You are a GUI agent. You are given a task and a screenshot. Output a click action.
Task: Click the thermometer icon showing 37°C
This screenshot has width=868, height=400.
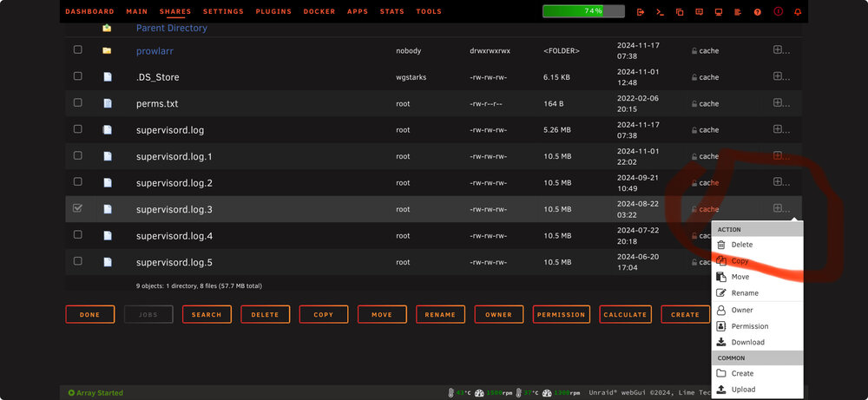518,393
